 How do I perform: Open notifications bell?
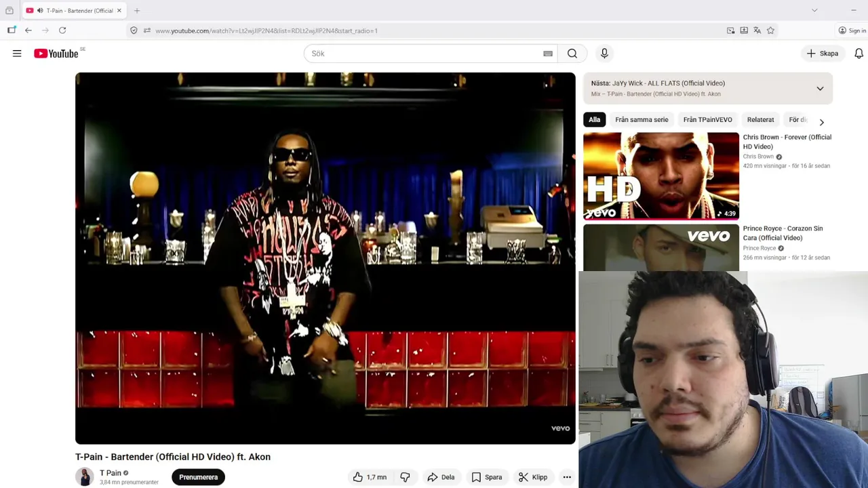[x=859, y=54]
